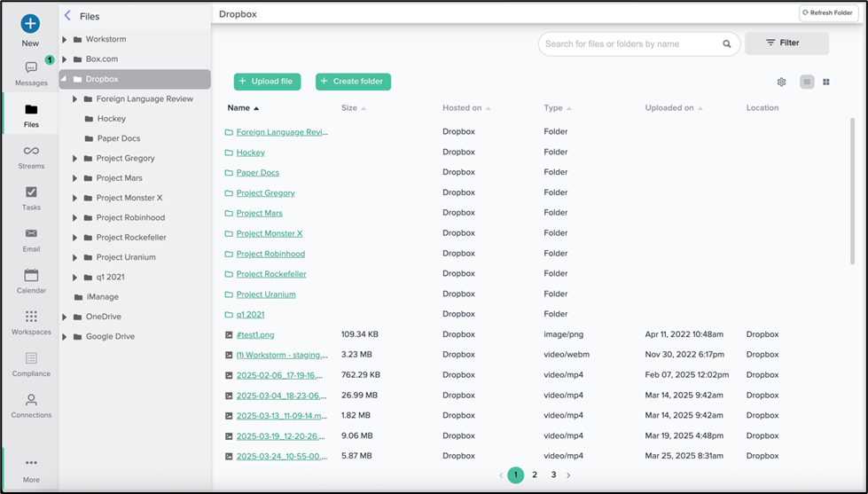Click the New plus icon
The image size is (868, 494).
point(30,24)
